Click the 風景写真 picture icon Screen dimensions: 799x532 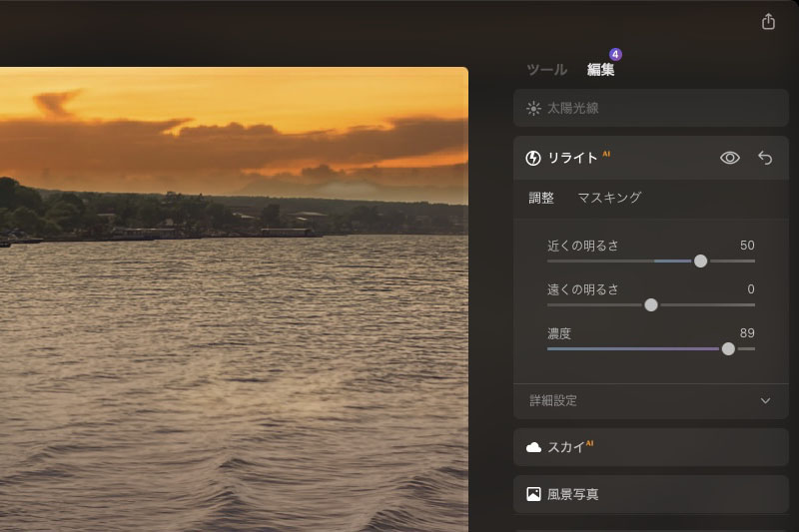point(533,494)
